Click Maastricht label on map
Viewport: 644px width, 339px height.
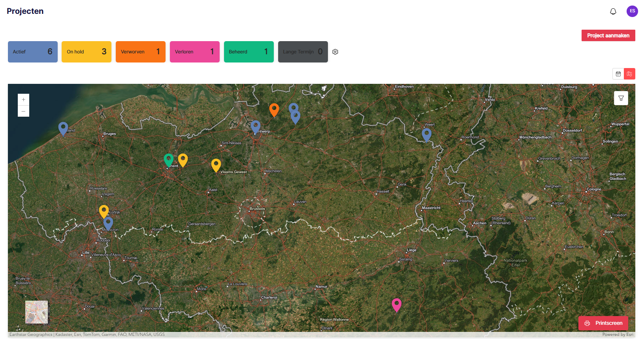tap(431, 208)
